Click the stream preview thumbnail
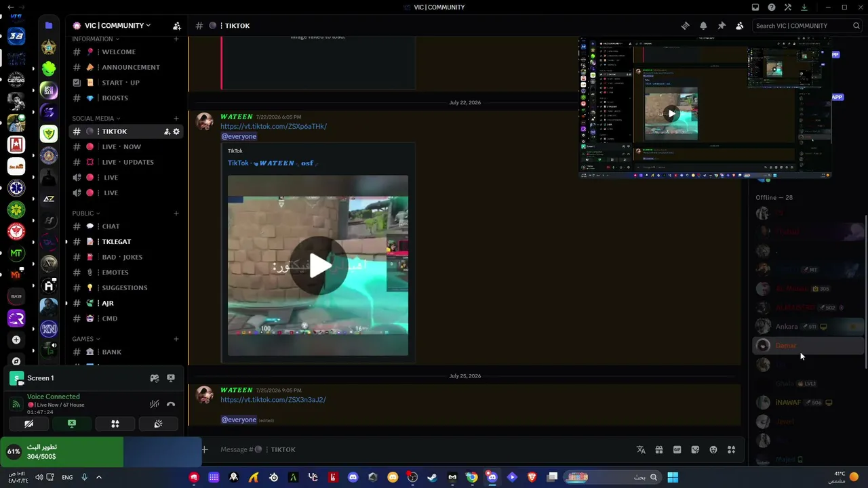 coord(705,108)
